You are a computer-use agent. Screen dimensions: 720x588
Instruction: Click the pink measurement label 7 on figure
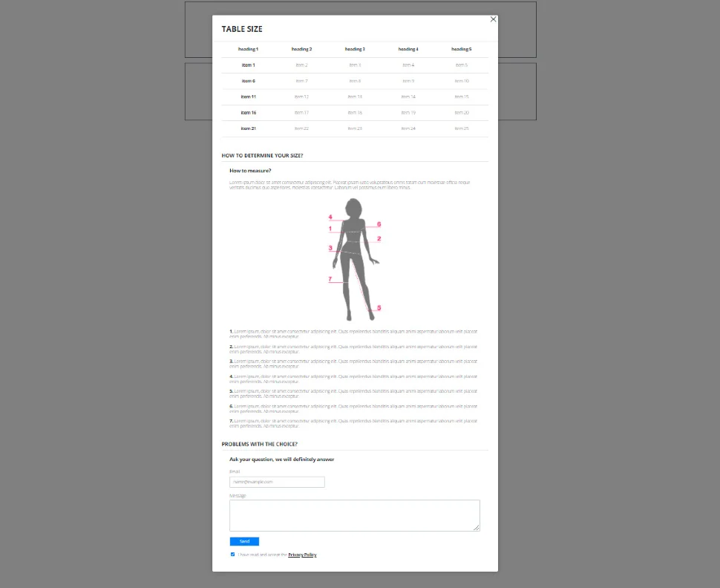pyautogui.click(x=330, y=279)
